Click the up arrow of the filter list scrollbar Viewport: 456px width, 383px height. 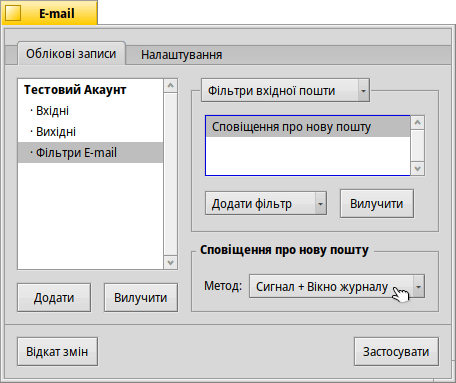point(418,123)
